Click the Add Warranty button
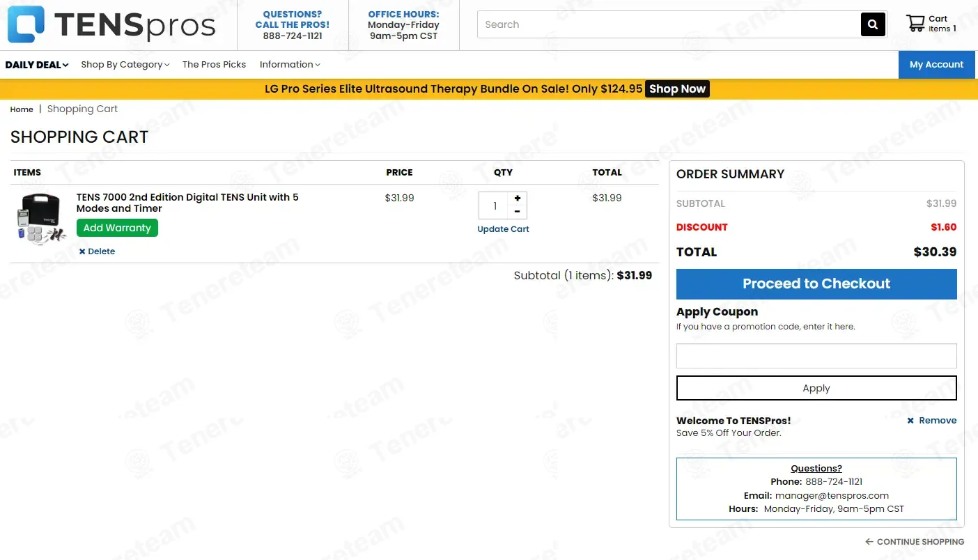Viewport: 978px width, 560px height. pyautogui.click(x=117, y=228)
